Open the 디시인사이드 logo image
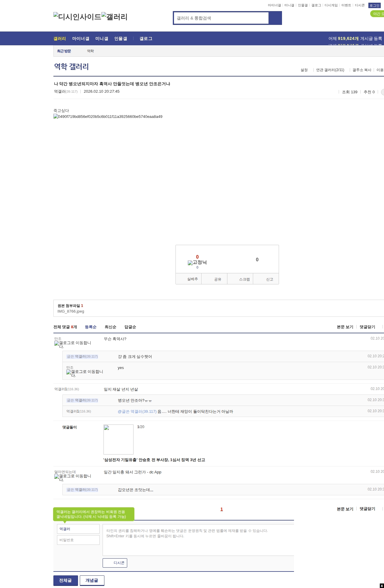Screen dimensions: 384x588 (x=77, y=16)
